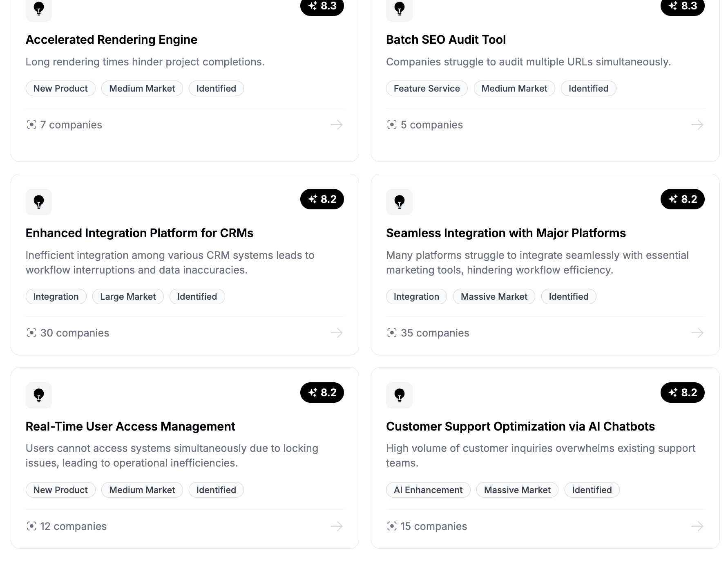Select the Large Market tag
Screen dimensions: 728x561
tap(128, 296)
